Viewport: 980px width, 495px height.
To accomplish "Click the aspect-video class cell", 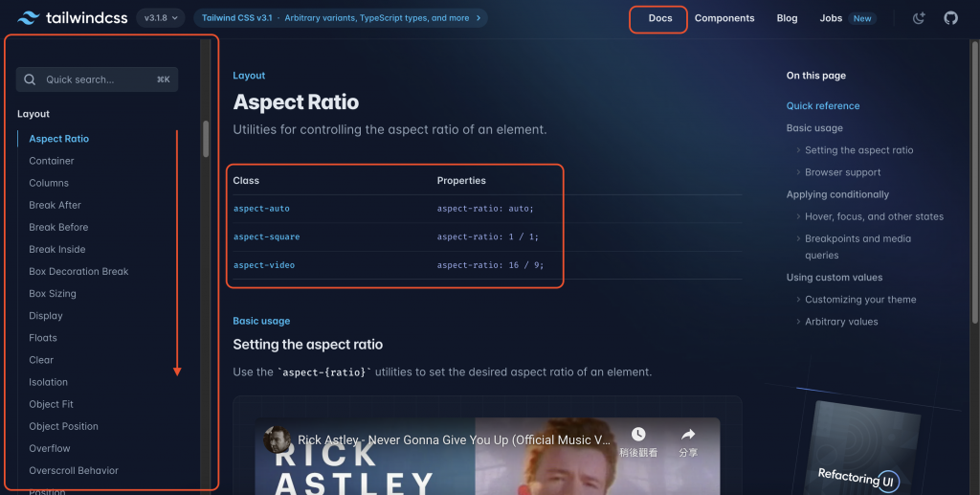I will point(264,265).
